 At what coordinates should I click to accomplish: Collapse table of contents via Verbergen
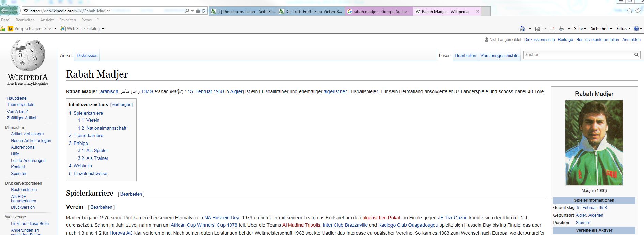click(121, 105)
